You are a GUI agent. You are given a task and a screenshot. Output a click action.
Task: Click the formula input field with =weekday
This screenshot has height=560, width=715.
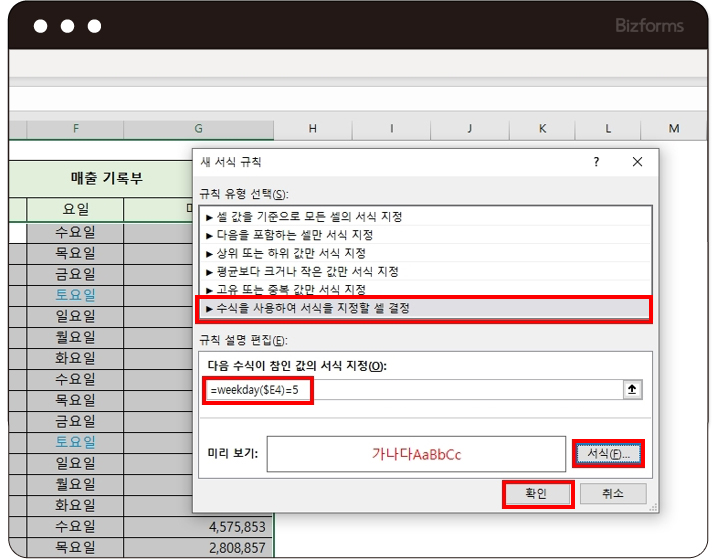point(410,389)
